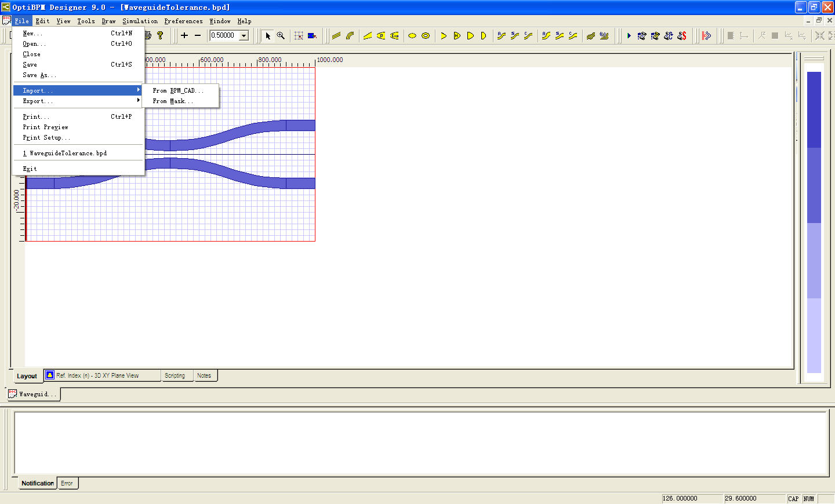Select the lower waveguide's right straight segment
The image size is (835, 504).
[300, 183]
